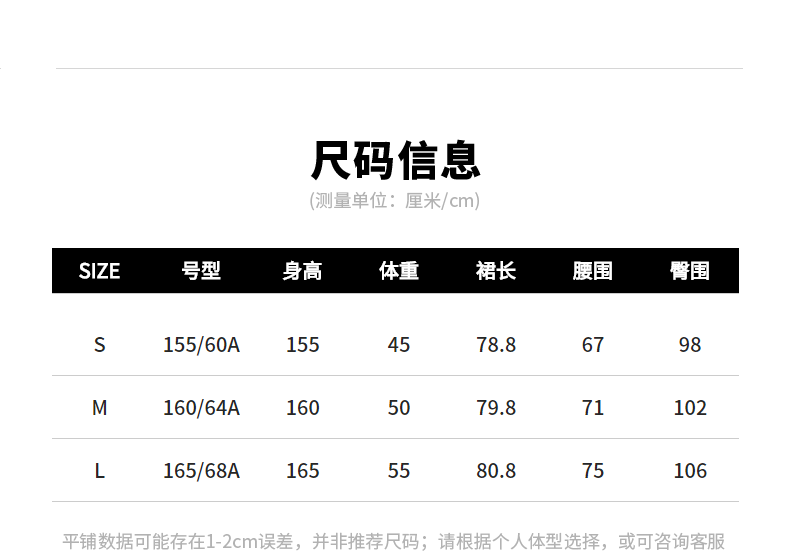Click the 测量单位 厘米/cm subtitle
The width and height of the screenshot is (790, 552).
tap(395, 201)
